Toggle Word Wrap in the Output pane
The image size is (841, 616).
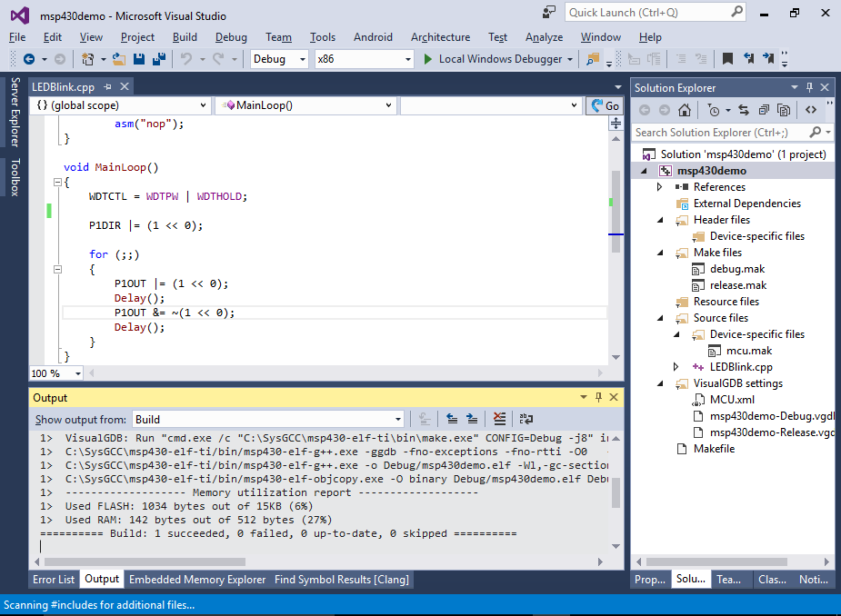click(x=526, y=419)
